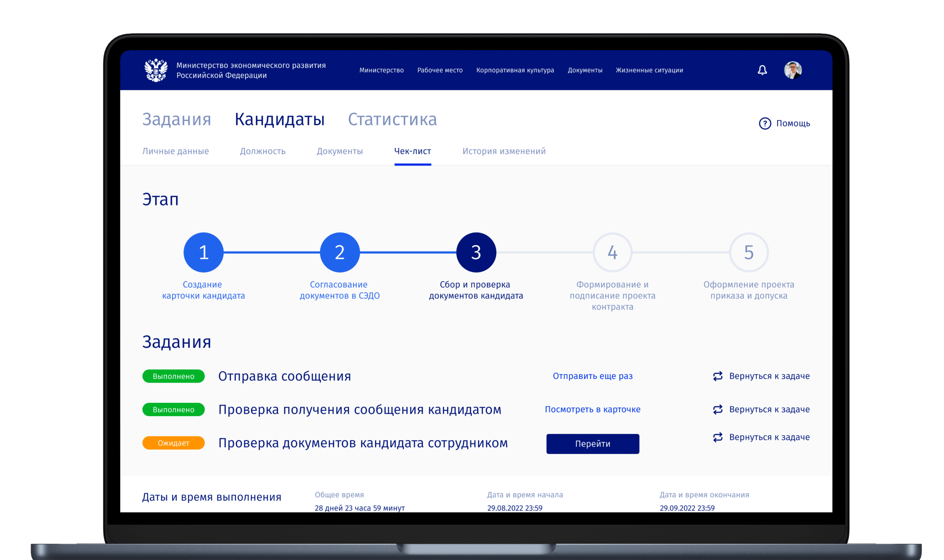The image size is (944, 560).
Task: Select stage 1 circle Создание карточки
Action: pyautogui.click(x=203, y=252)
